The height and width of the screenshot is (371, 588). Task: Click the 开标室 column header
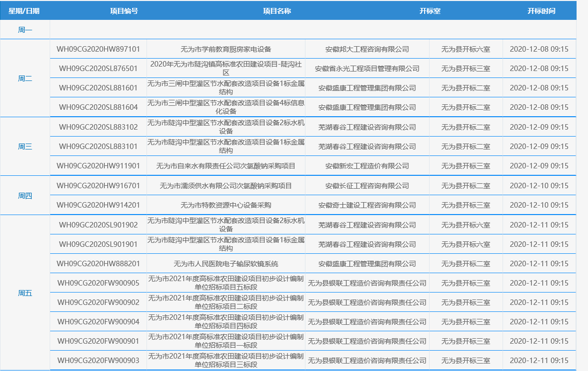click(x=430, y=11)
